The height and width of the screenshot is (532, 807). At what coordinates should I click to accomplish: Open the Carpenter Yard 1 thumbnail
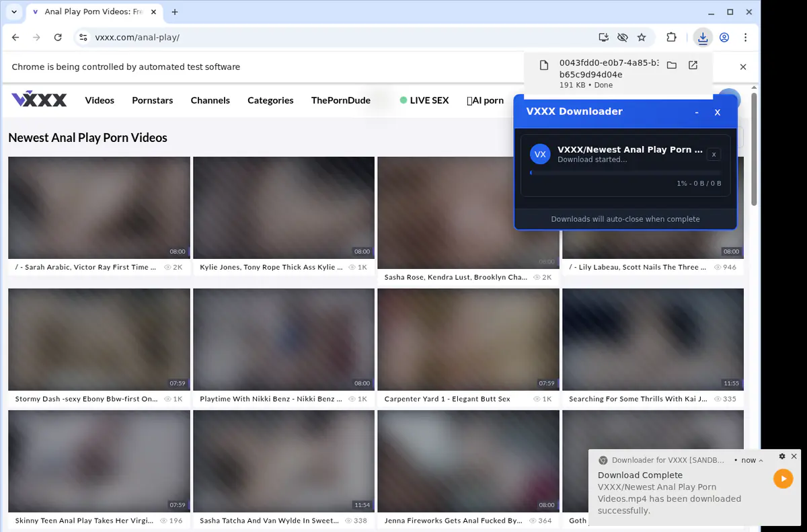[x=468, y=340]
